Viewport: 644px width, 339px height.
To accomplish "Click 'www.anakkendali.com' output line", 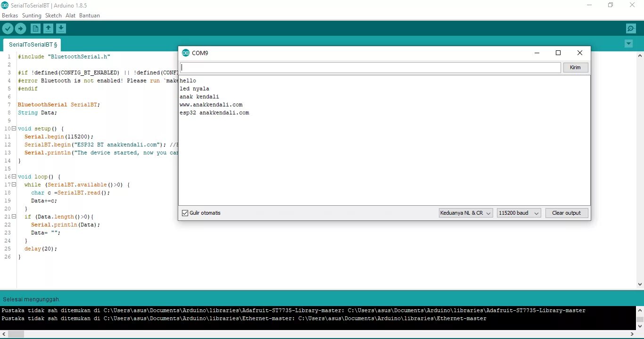I will (211, 105).
